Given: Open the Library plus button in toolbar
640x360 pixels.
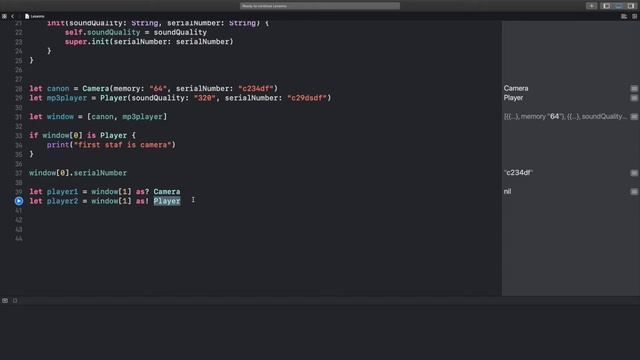Looking at the screenshot, I should [x=591, y=6].
